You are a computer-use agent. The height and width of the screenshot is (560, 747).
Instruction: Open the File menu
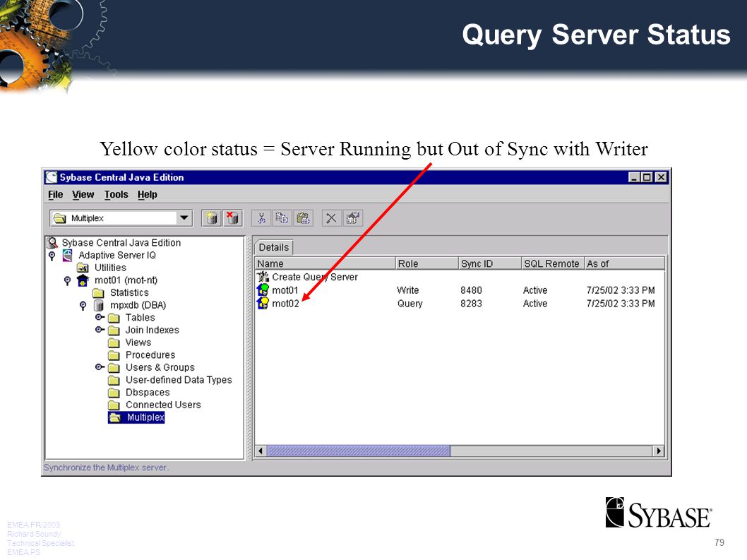click(x=55, y=194)
